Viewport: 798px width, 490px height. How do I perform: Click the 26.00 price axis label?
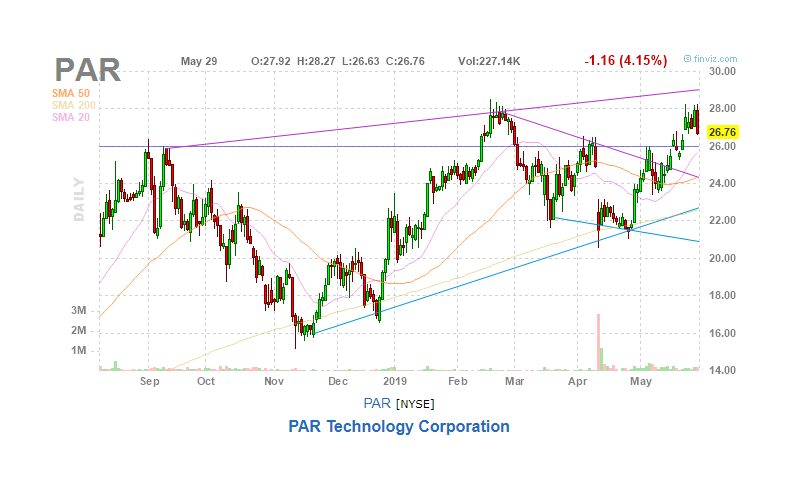[723, 146]
